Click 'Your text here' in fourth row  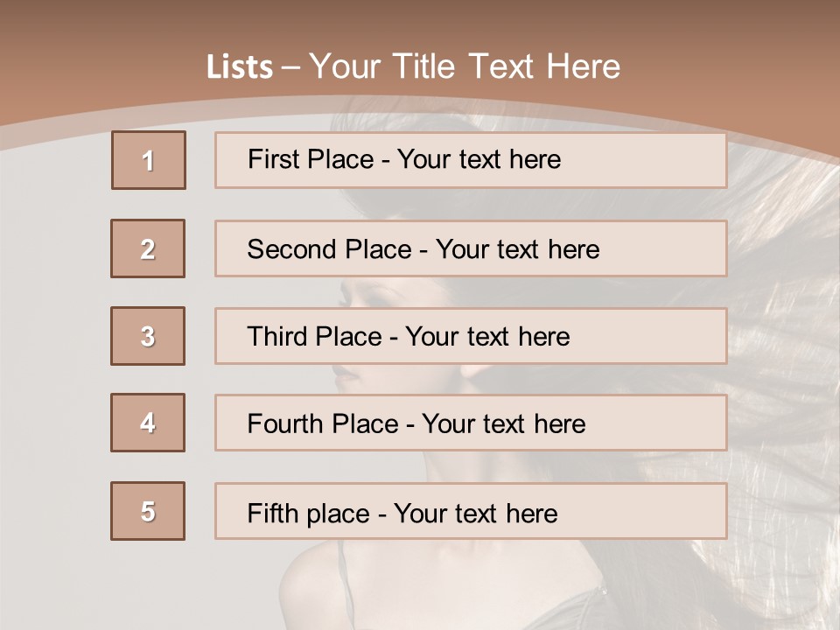pos(504,423)
